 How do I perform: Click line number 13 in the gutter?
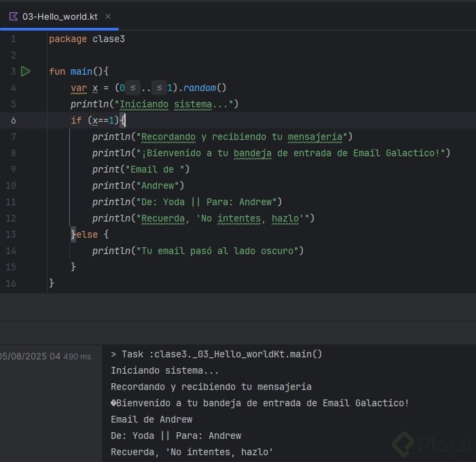coord(13,234)
